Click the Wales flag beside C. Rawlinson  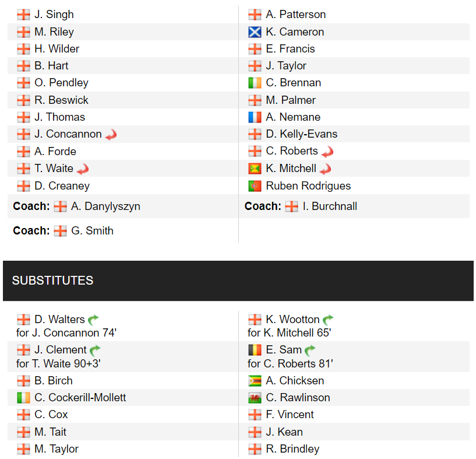coord(255,398)
